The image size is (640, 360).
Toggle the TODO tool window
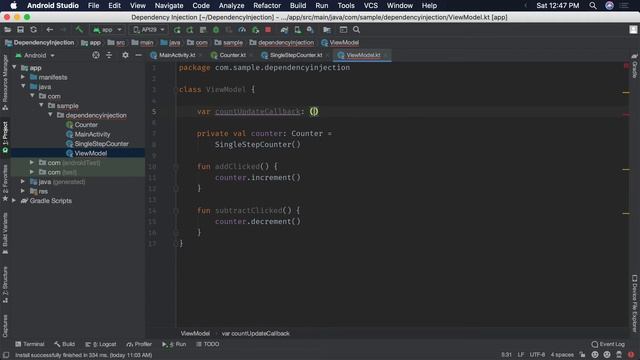pos(207,344)
